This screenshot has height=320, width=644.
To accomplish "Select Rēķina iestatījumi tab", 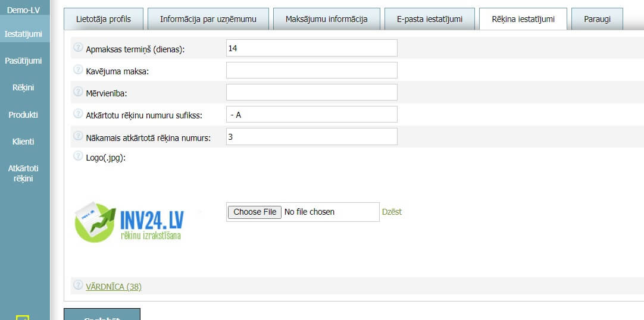I will [523, 19].
